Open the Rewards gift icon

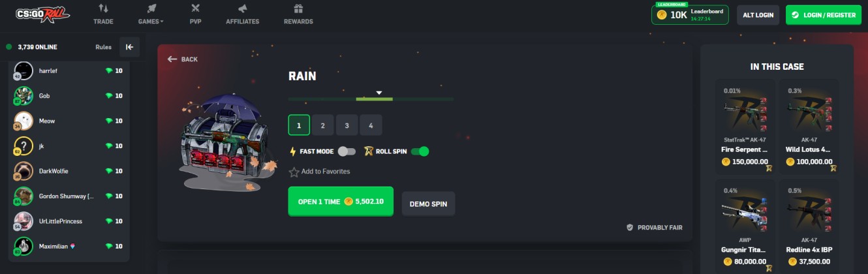tap(298, 8)
